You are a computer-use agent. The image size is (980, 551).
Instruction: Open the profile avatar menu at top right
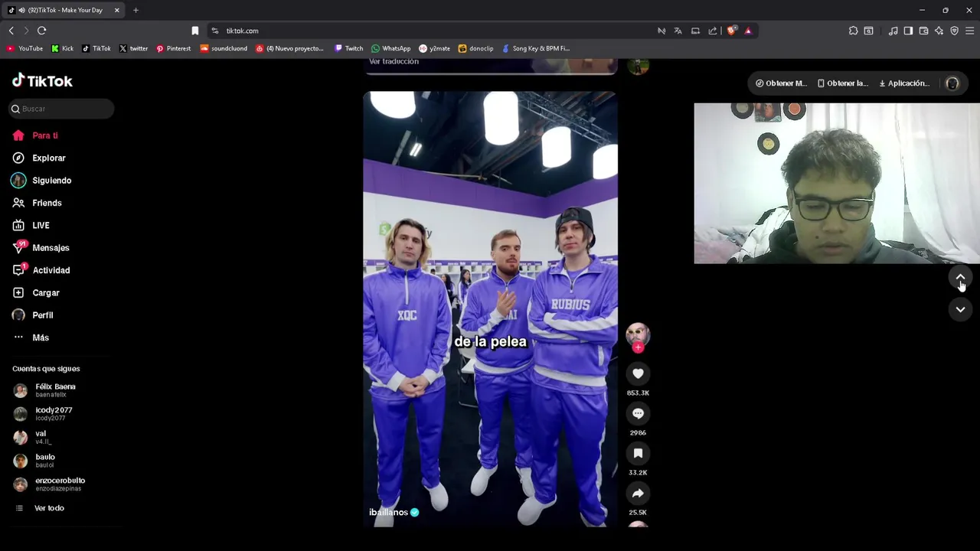point(952,83)
